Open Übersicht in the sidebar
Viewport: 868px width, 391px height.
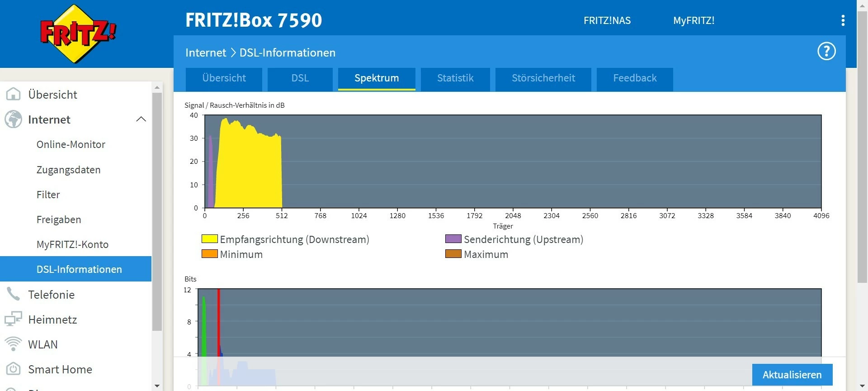[52, 95]
